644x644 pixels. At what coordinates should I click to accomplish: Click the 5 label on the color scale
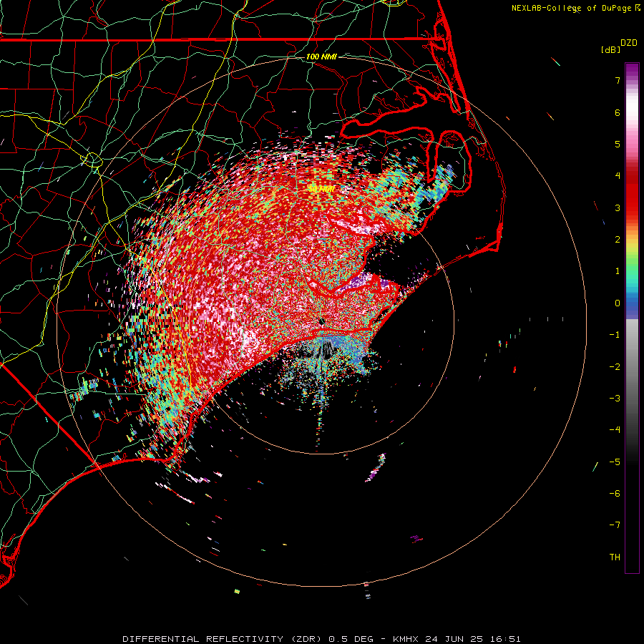coord(618,144)
